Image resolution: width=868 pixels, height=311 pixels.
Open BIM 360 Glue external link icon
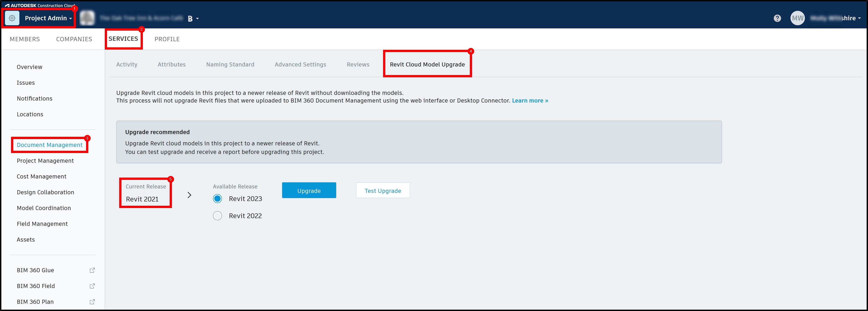pyautogui.click(x=92, y=270)
